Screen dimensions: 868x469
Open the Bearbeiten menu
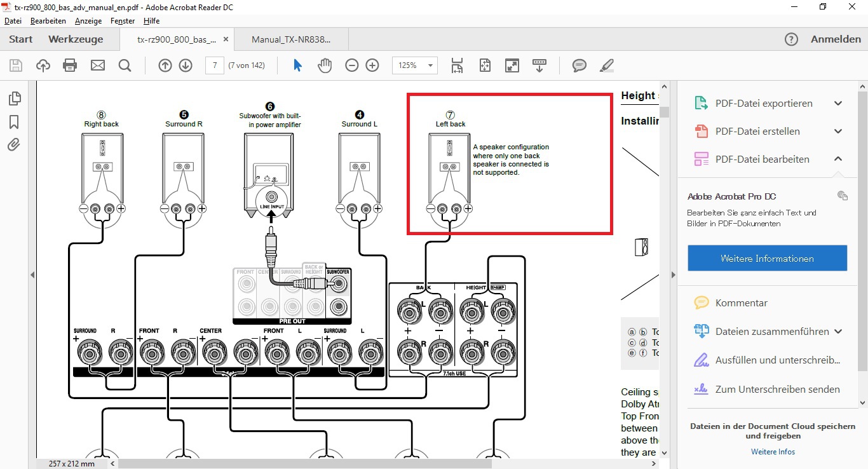click(x=48, y=21)
